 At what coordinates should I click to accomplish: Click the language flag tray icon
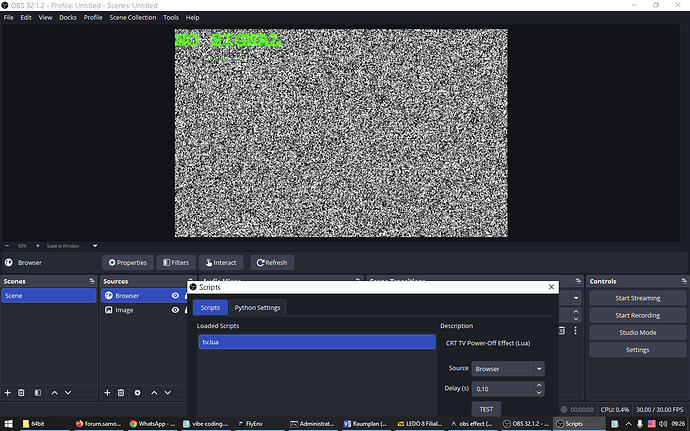pyautogui.click(x=651, y=424)
